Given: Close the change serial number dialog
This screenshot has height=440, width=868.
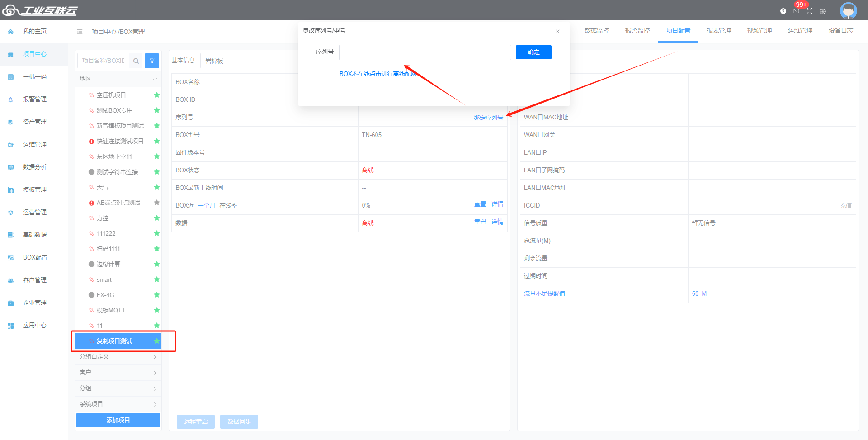Looking at the screenshot, I should [557, 31].
